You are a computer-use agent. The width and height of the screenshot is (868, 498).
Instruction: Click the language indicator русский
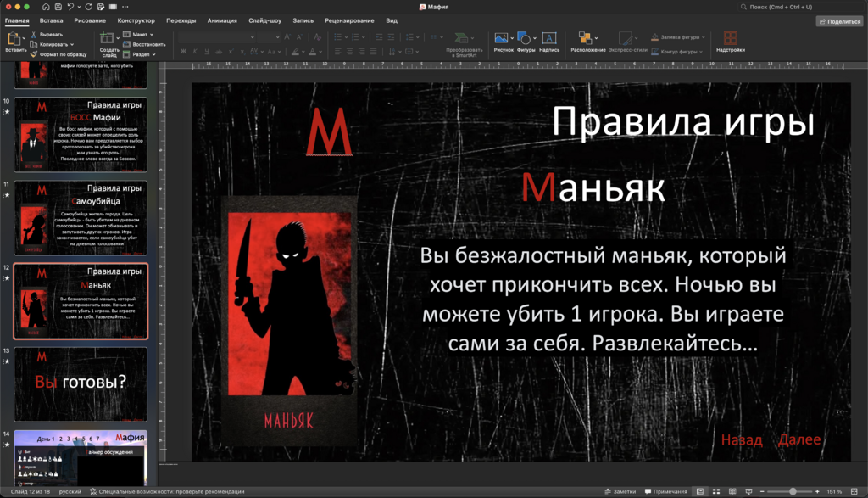(x=70, y=491)
